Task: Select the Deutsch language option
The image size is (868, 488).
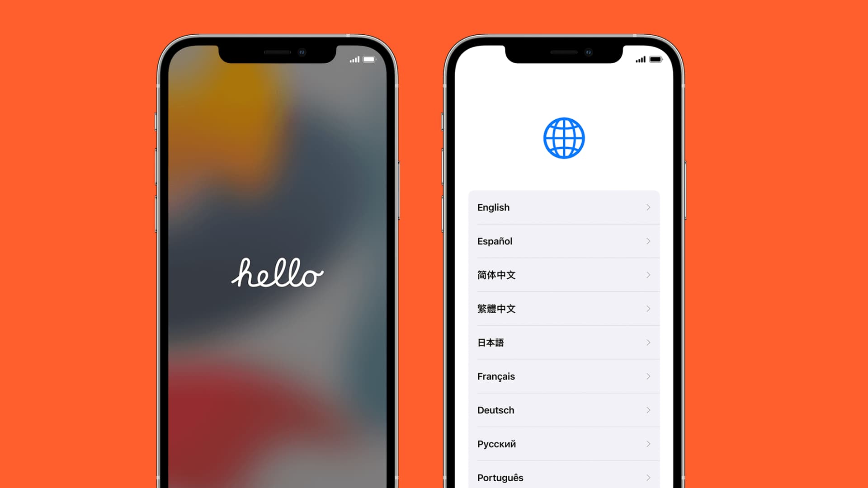Action: pos(564,410)
